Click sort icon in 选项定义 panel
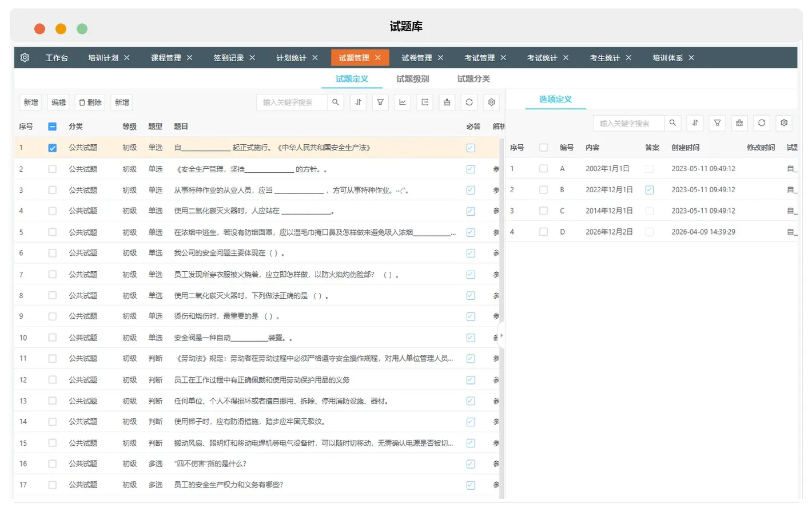Image resolution: width=812 pixels, height=515 pixels. pos(695,123)
